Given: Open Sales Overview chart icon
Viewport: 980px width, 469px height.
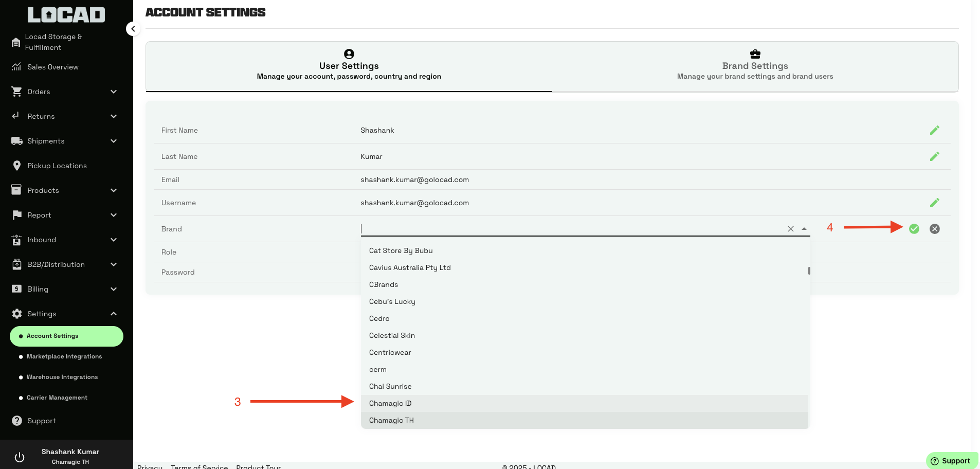Looking at the screenshot, I should pyautogui.click(x=16, y=67).
